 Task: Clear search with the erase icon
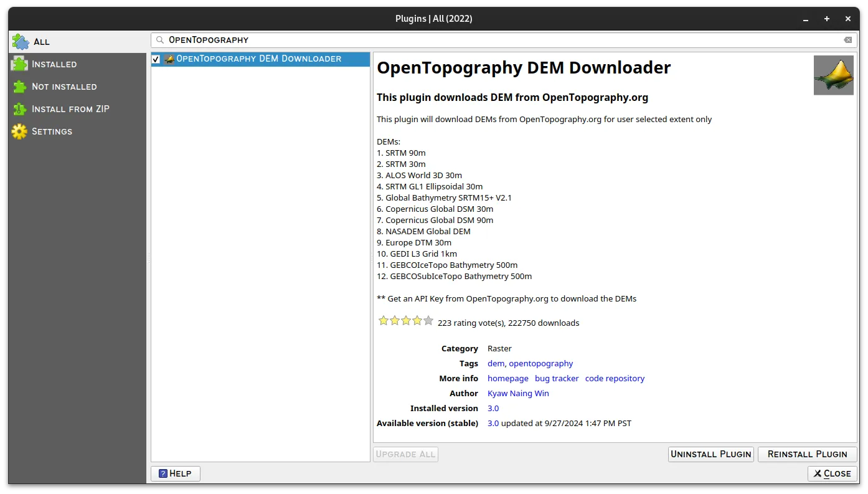[847, 39]
